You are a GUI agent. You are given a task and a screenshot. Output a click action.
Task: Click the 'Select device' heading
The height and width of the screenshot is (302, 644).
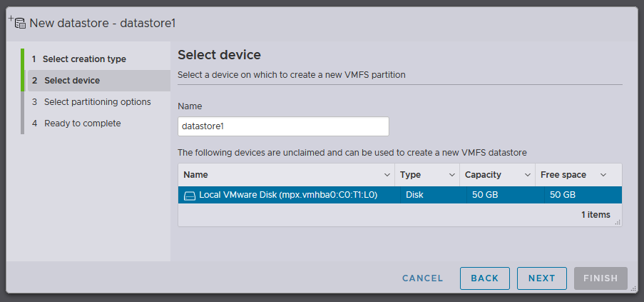click(220, 55)
